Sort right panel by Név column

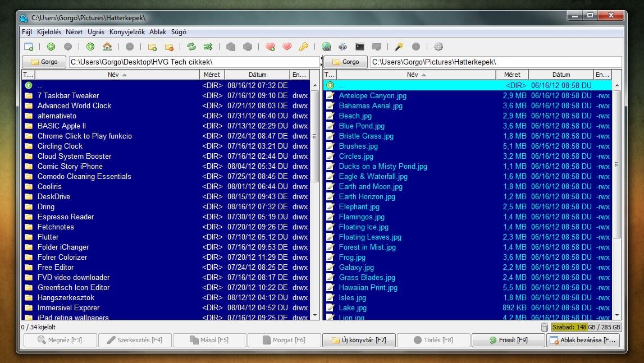click(416, 75)
